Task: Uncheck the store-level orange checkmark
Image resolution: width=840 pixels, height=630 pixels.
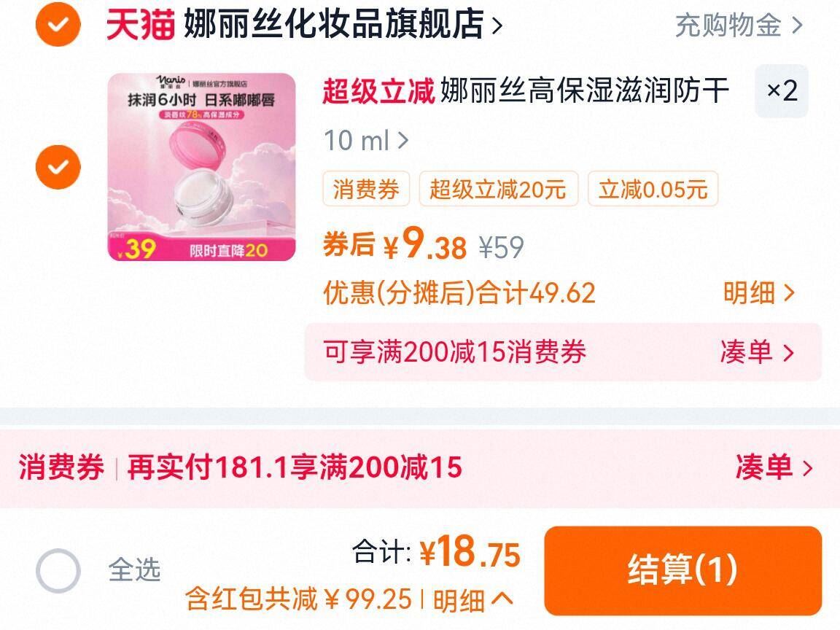Action: (58, 24)
